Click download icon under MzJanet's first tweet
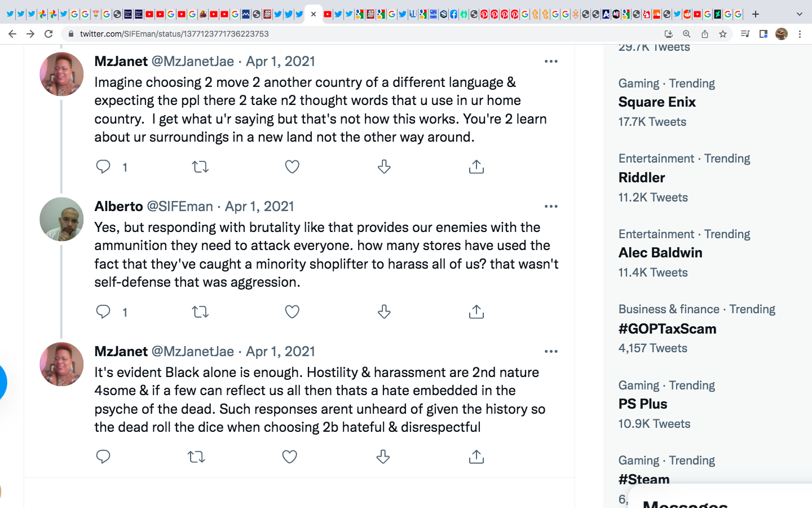The height and width of the screenshot is (508, 812). [x=384, y=167]
